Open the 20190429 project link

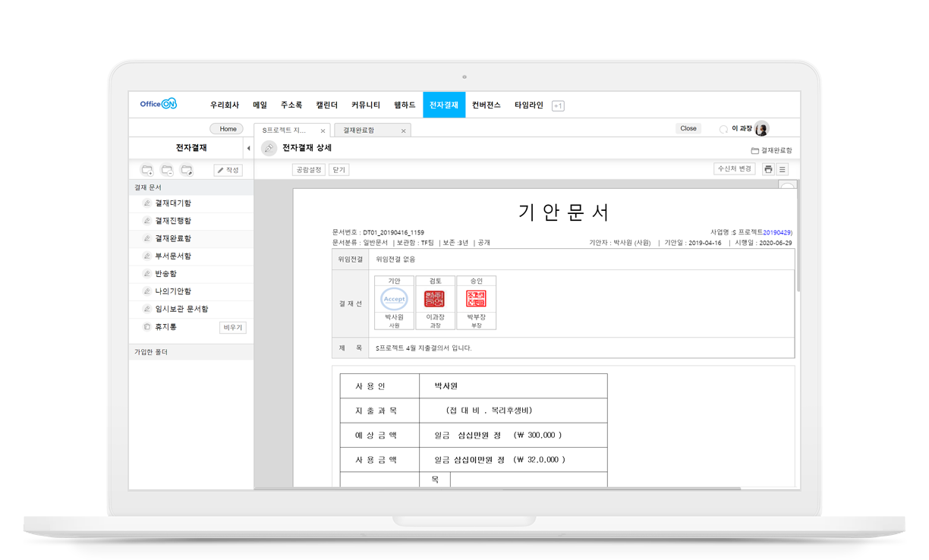click(777, 231)
